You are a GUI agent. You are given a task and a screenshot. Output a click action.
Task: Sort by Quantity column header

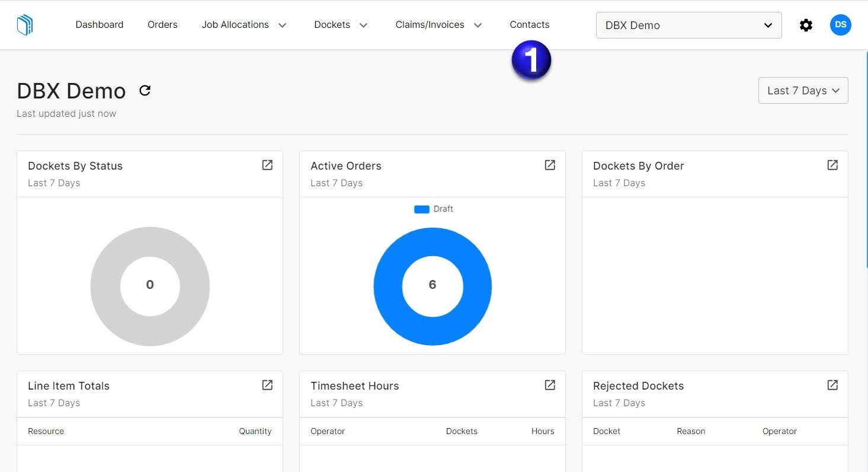click(255, 431)
